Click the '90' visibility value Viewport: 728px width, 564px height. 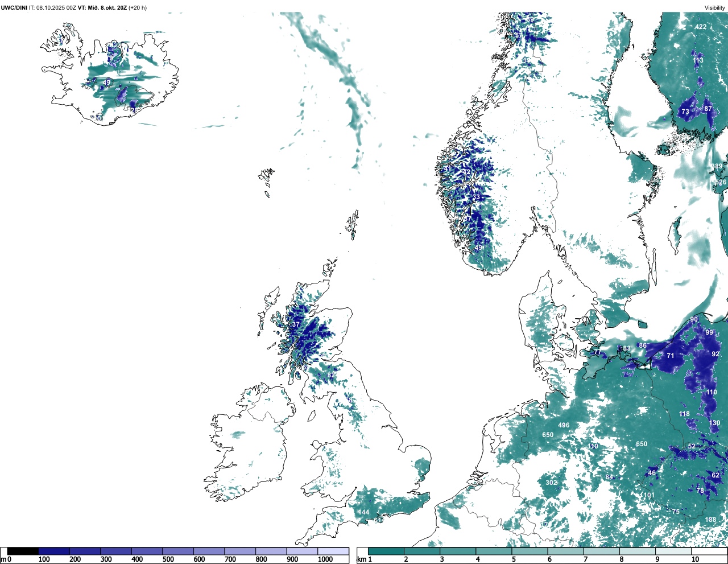694,320
